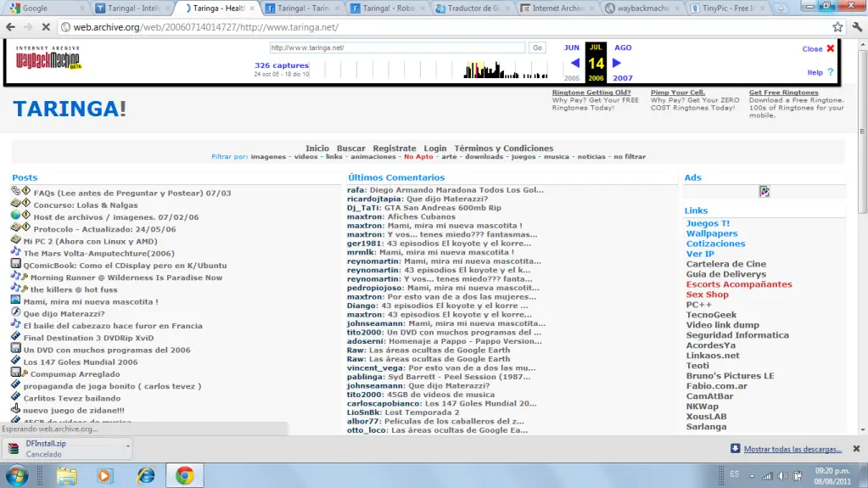Open Inicio menu item
Image resolution: width=868 pixels, height=488 pixels.
click(317, 149)
